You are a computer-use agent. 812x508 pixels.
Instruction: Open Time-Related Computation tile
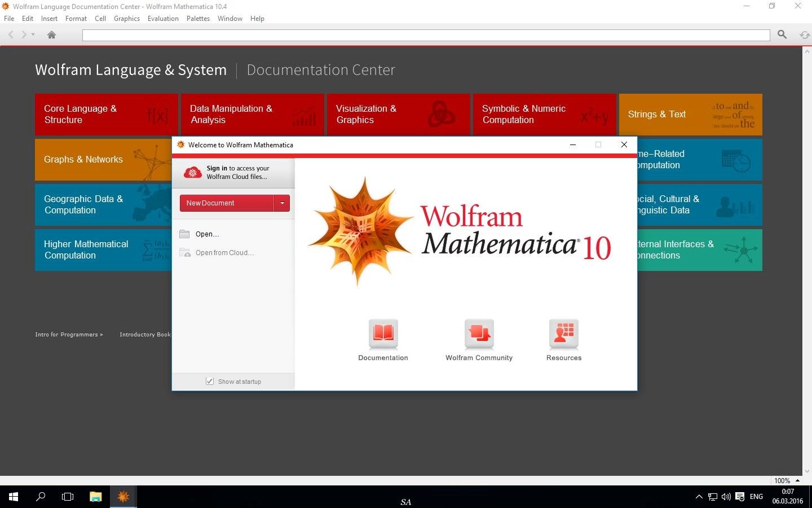(x=700, y=160)
